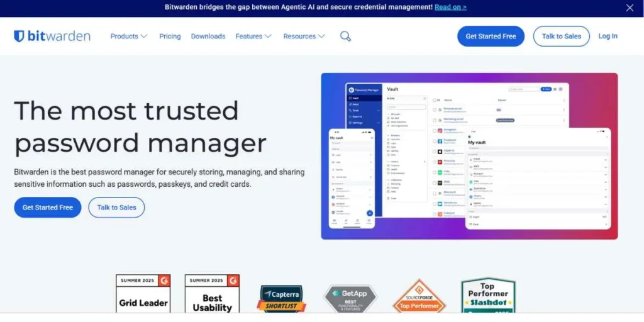Image resolution: width=644 pixels, height=322 pixels.
Task: Click the GetApp Best badge
Action: [350, 299]
